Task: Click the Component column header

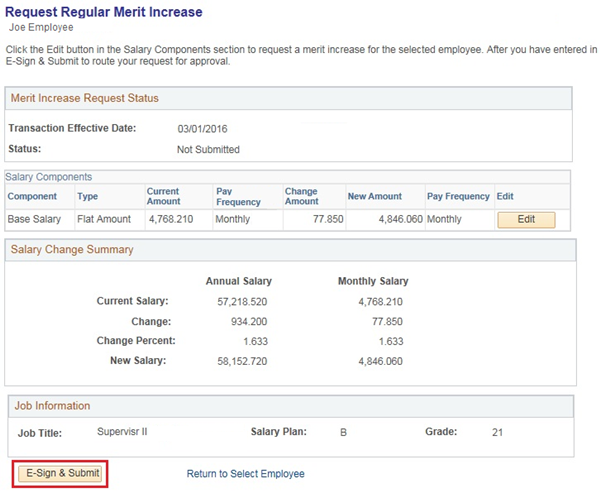Action: (x=32, y=197)
